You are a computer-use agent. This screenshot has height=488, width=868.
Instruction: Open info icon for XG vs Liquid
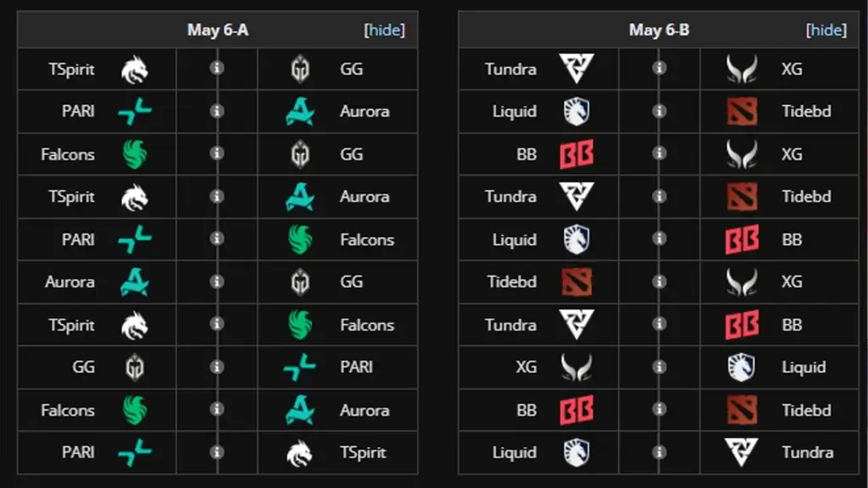[x=659, y=366]
